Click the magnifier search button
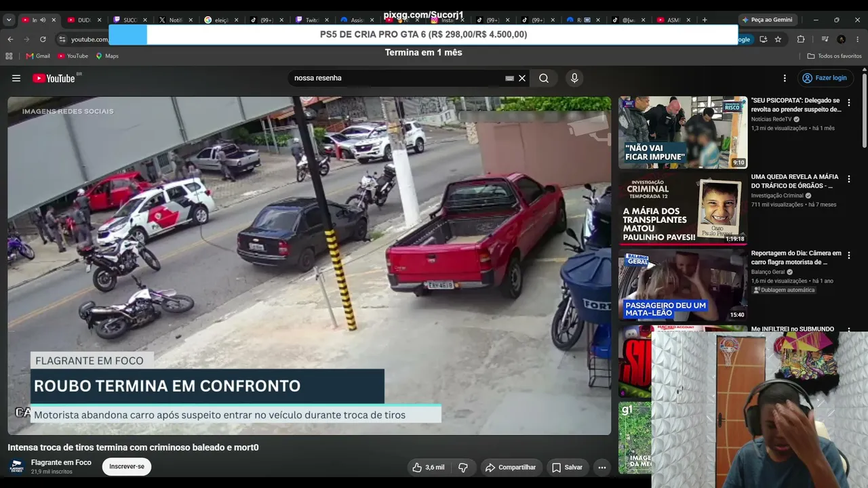868x488 pixels. click(x=544, y=78)
